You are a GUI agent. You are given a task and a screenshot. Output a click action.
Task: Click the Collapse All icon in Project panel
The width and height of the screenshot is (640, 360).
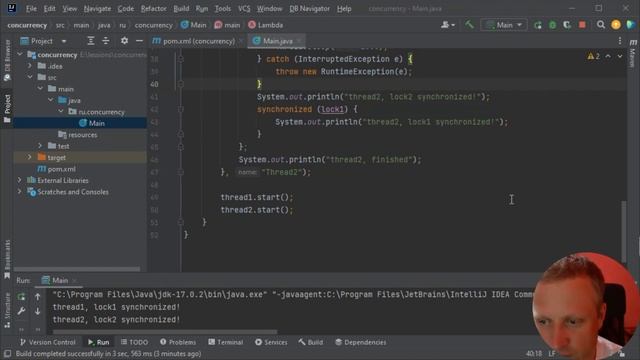click(106, 41)
